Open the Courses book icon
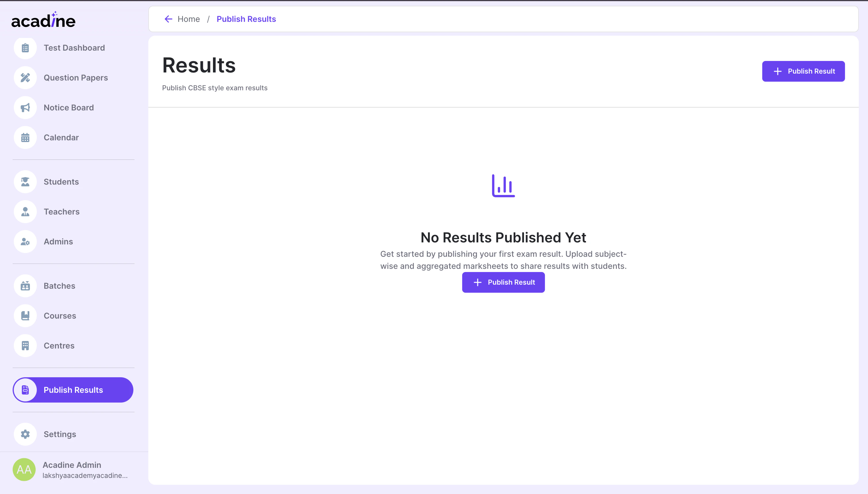 point(25,315)
